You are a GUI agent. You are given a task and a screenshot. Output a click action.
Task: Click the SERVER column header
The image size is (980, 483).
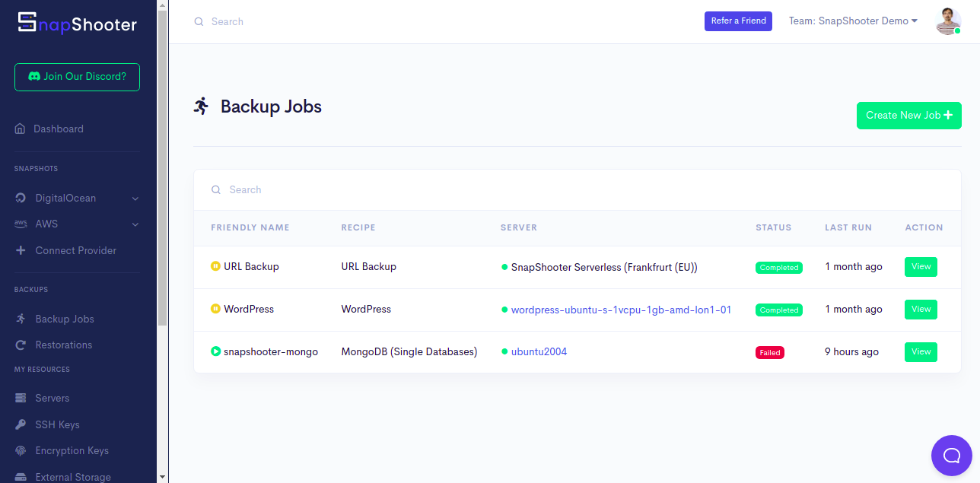[x=519, y=227]
